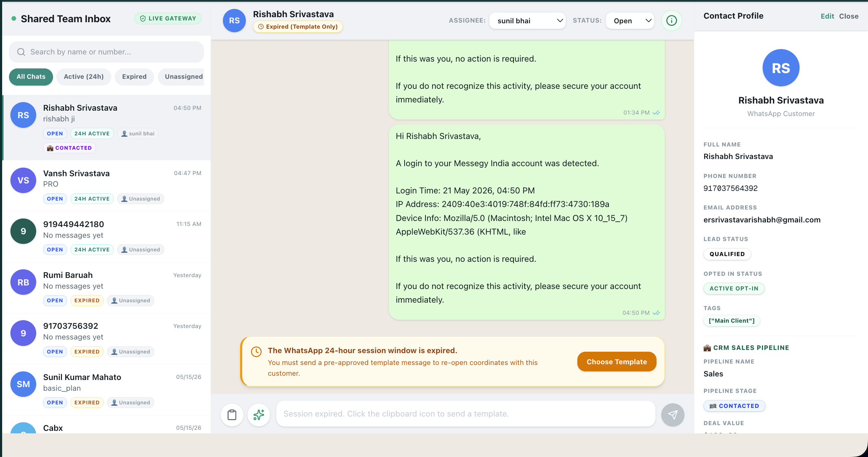Click OPEN badge on Sunil Kumar Mahato chat
This screenshot has height=457, width=868.
coord(55,403)
